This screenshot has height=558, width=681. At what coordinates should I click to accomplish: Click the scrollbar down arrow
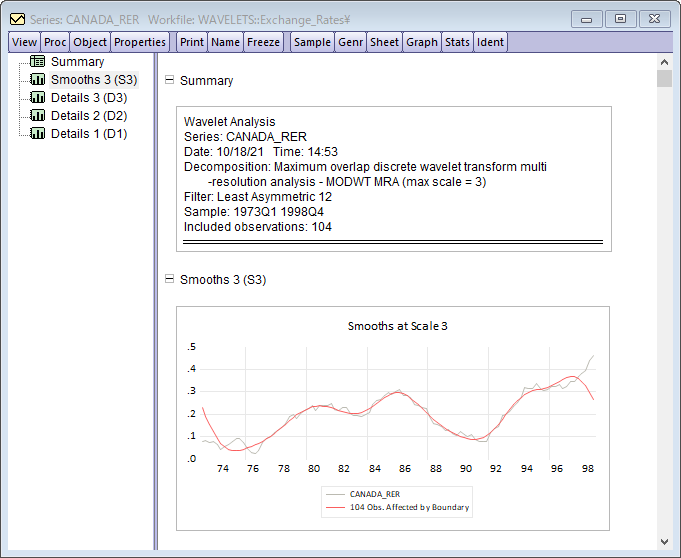[x=664, y=541]
